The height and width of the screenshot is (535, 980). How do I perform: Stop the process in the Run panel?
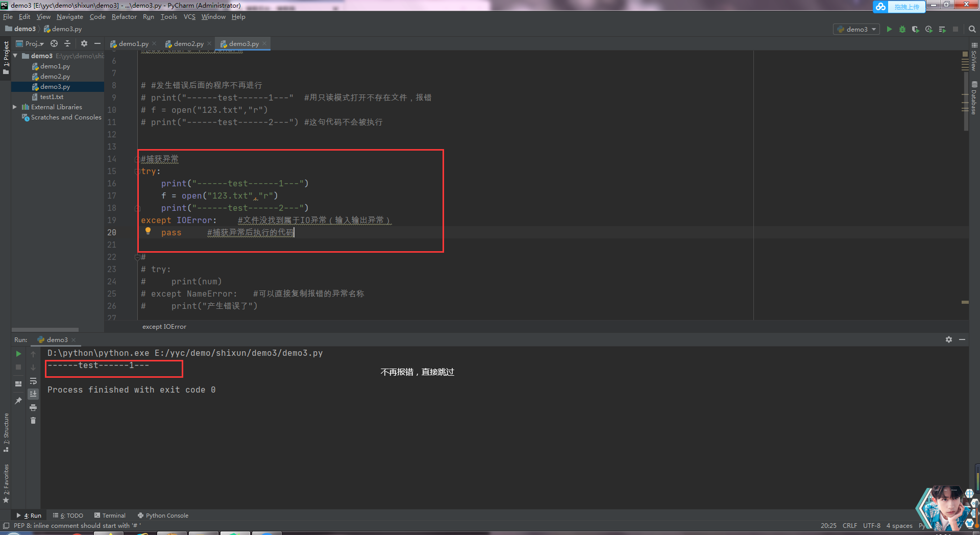(18, 367)
